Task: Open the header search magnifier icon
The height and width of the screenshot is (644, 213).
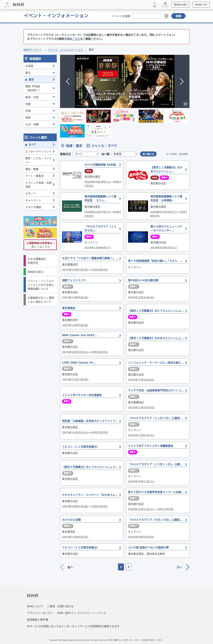Action: (155, 4)
